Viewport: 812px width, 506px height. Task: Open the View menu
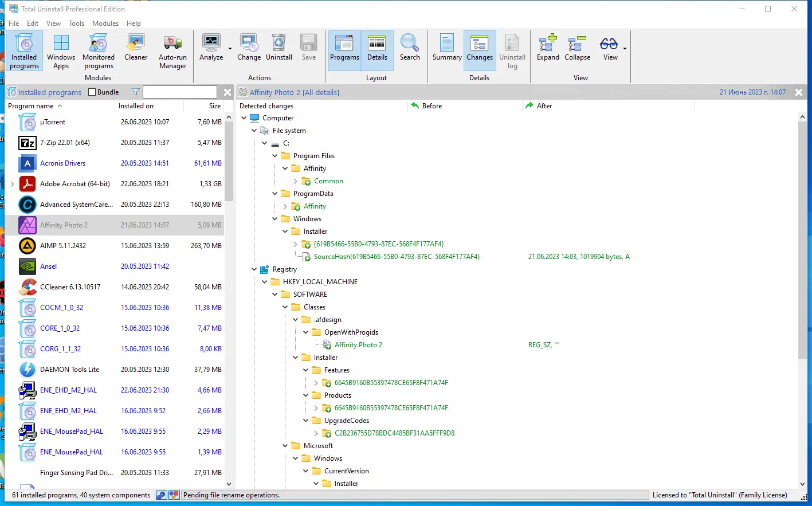pyautogui.click(x=53, y=23)
